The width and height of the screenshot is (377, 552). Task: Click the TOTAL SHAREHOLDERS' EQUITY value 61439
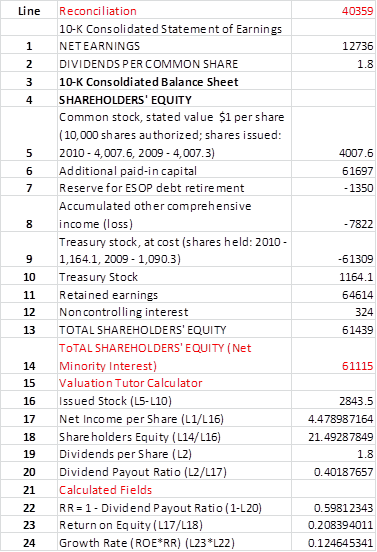(x=333, y=330)
